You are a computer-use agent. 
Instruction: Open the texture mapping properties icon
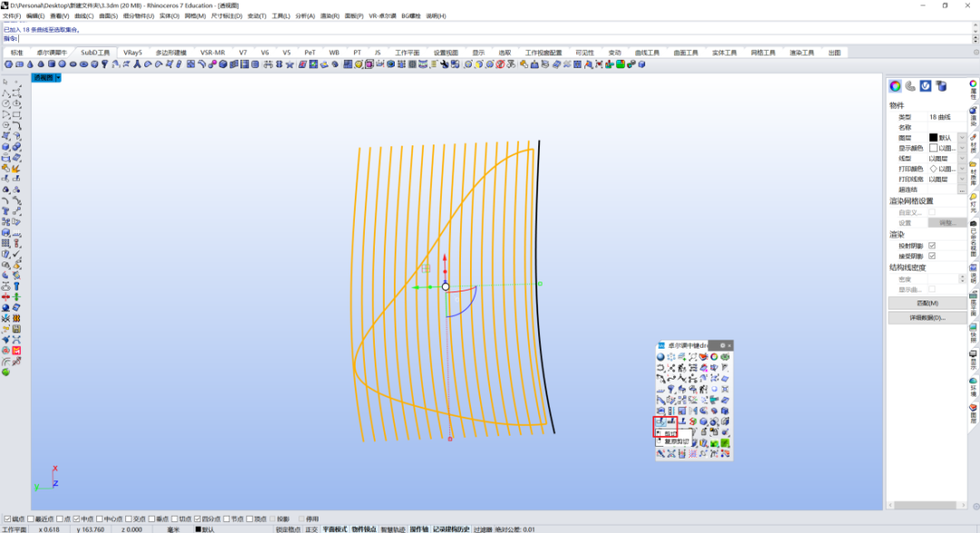926,86
